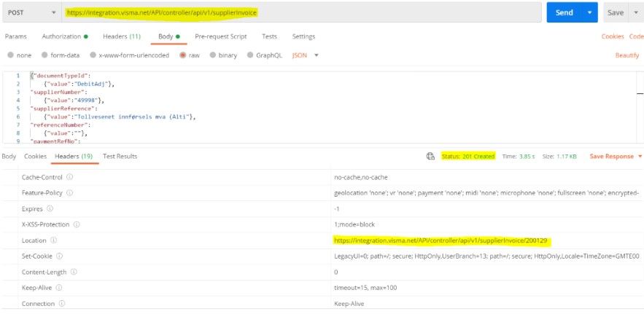This screenshot has height=314, width=644.
Task: Click the info icon next to Cache-Control
Action: [69, 177]
